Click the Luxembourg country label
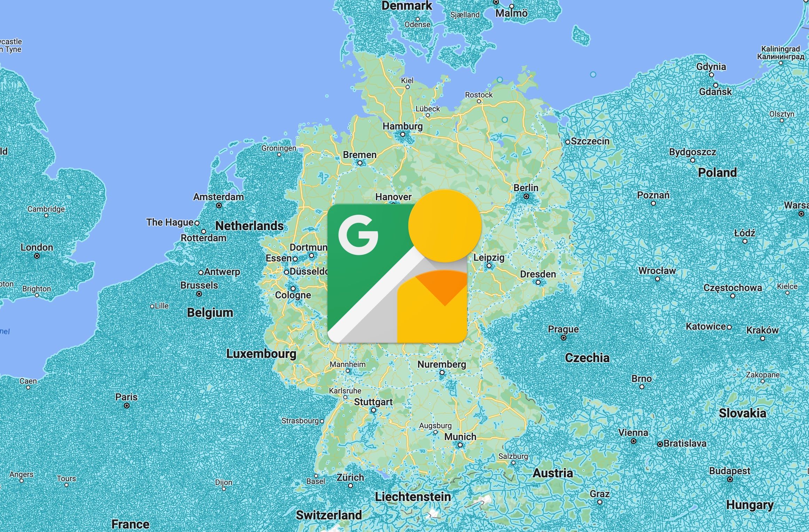This screenshot has height=532, width=809. click(261, 354)
